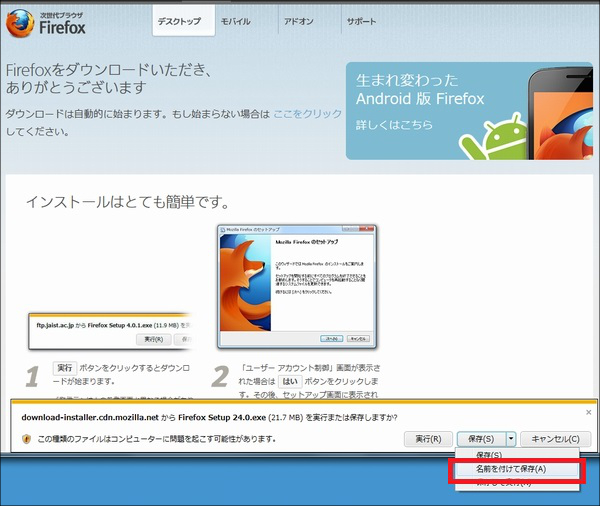This screenshot has width=600, height=506.
Task: Click the キャンセル(C) button
Action: click(556, 439)
